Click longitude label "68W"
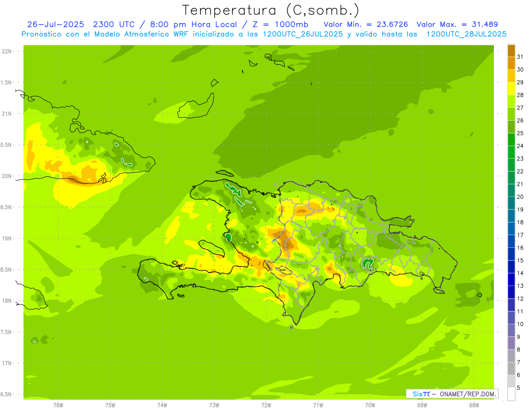This screenshot has height=411, width=532. (474, 405)
